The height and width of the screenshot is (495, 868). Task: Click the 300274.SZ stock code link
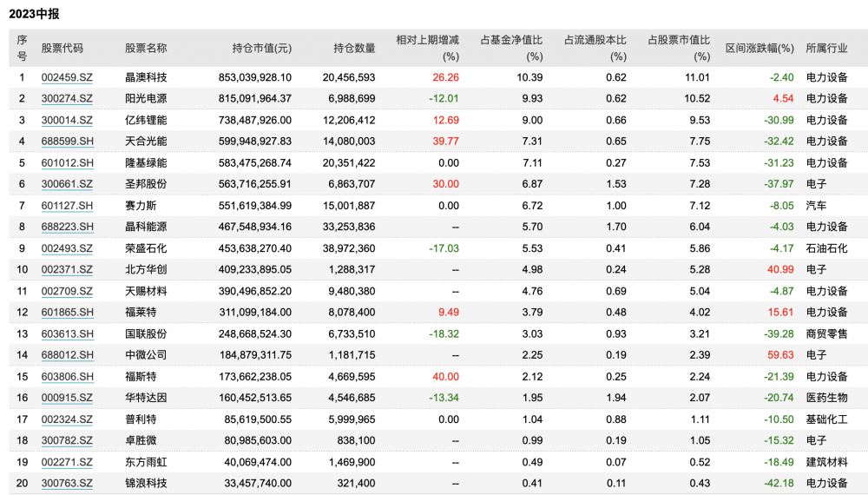(x=67, y=99)
